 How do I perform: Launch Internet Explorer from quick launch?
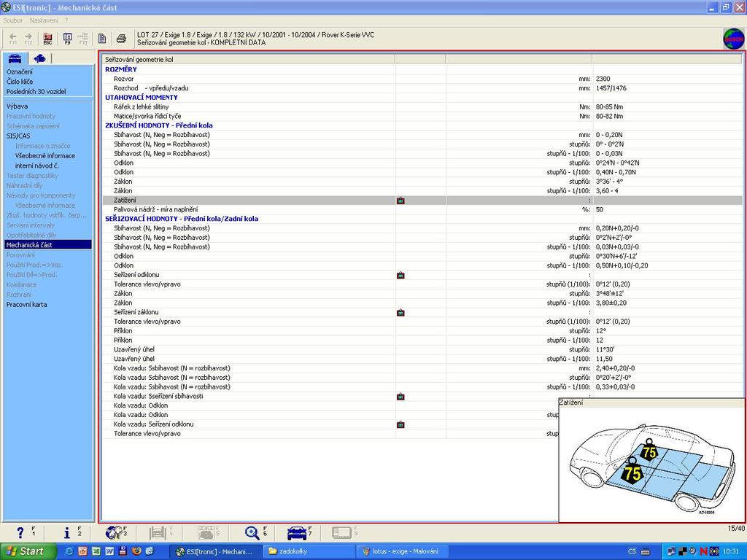pyautogui.click(x=69, y=551)
